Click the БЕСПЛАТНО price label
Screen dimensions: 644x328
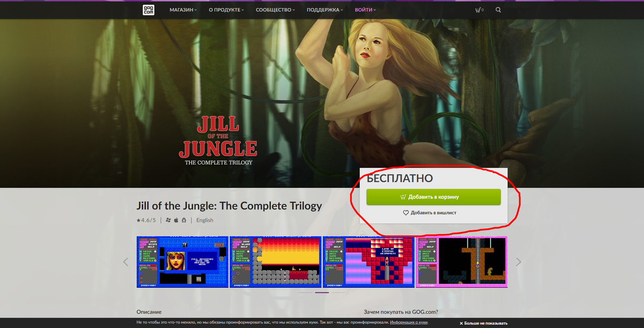[x=400, y=178]
